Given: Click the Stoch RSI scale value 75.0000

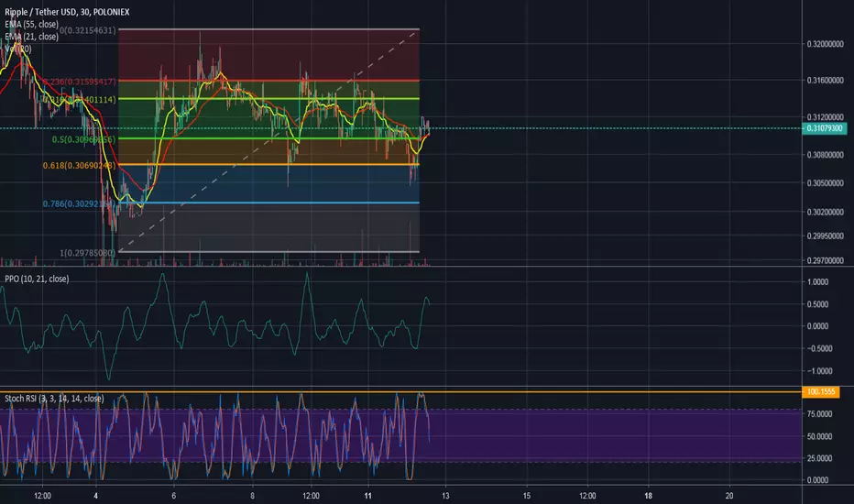Looking at the screenshot, I should (x=820, y=414).
